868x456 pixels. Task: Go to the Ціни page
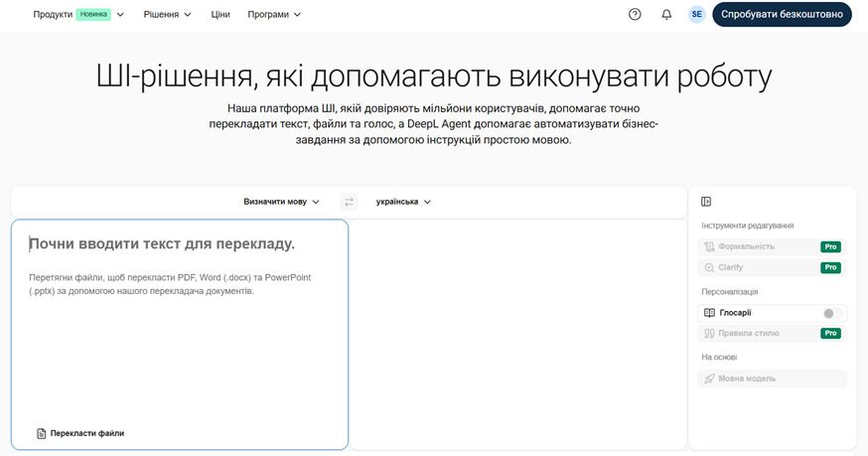click(220, 15)
